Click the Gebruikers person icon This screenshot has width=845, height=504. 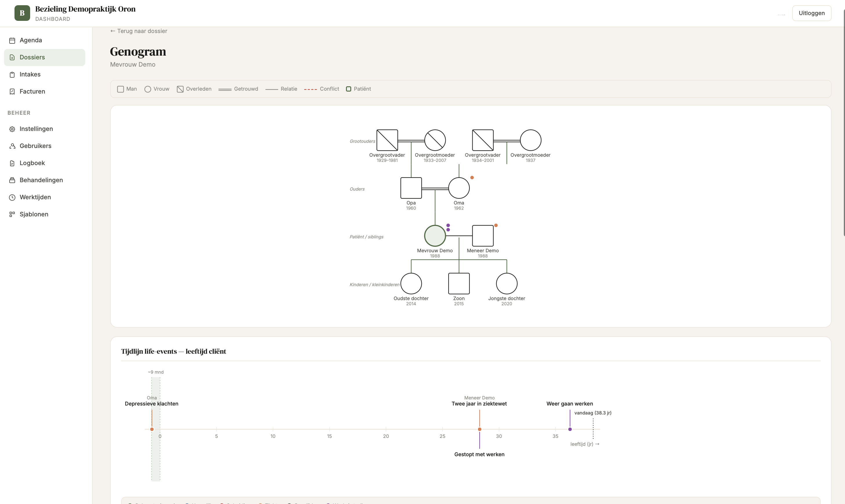pyautogui.click(x=12, y=146)
